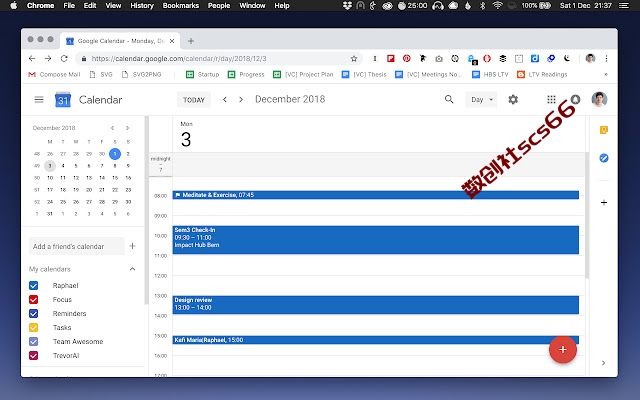This screenshot has height=400, width=640.
Task: Open the History menu
Action: [142, 6]
